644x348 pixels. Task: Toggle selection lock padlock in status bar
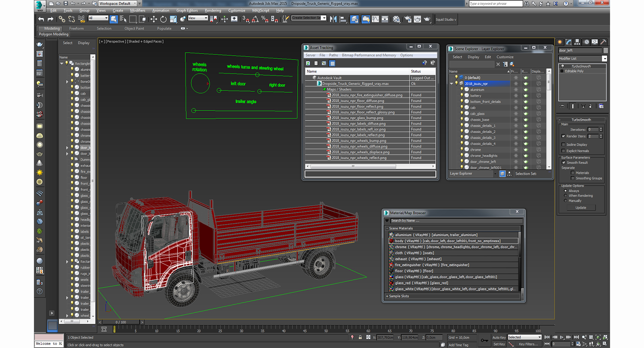coord(360,337)
